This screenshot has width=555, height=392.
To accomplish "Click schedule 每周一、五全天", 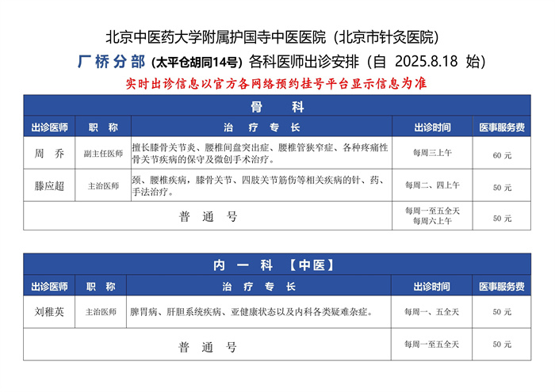I will [431, 312].
